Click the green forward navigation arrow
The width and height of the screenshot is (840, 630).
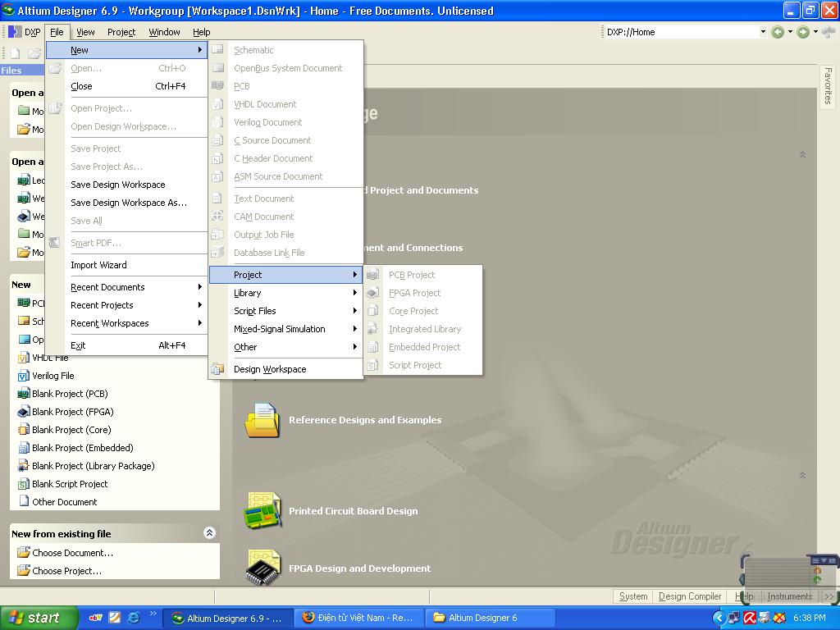[x=802, y=32]
